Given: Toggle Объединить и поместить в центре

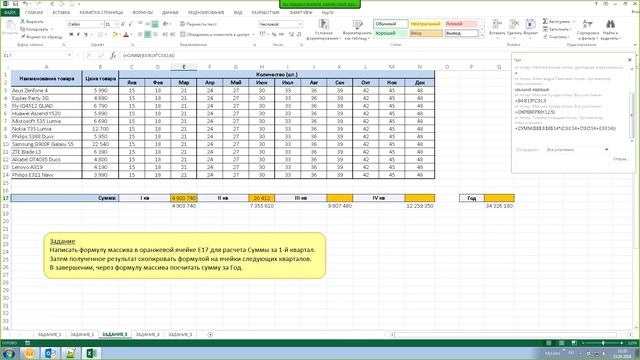Looking at the screenshot, I should [x=215, y=35].
